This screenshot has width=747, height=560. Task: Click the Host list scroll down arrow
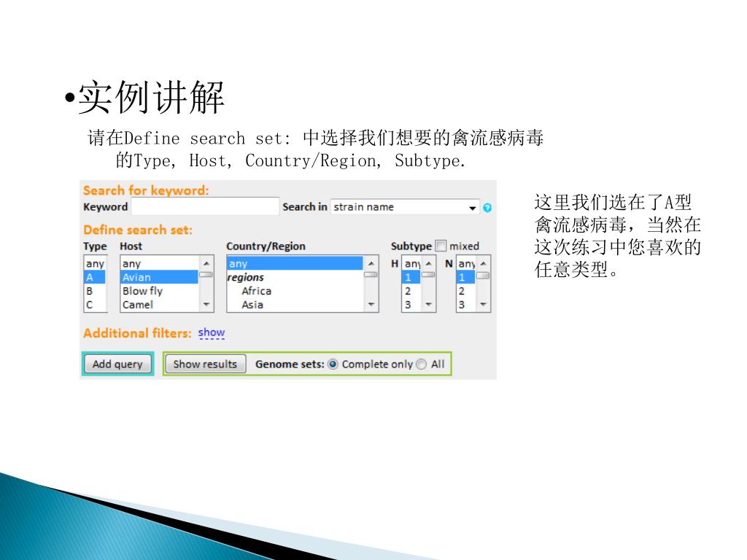click(206, 305)
